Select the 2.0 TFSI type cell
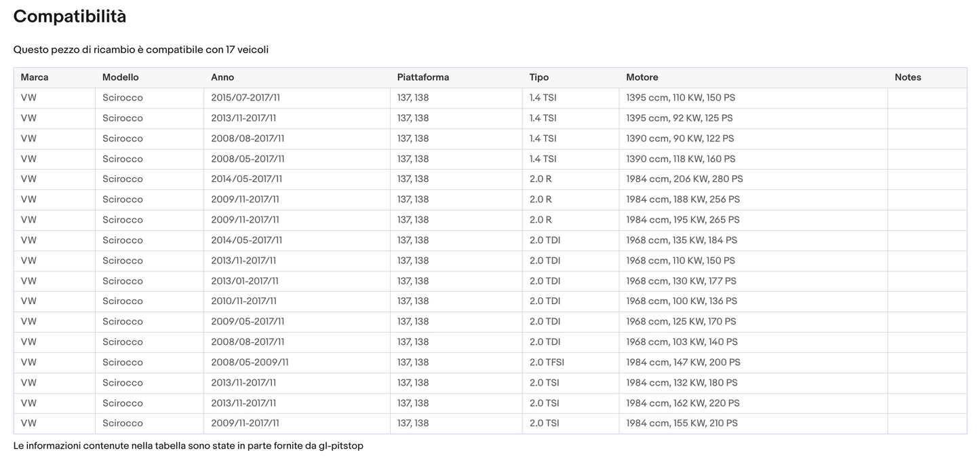The width and height of the screenshot is (980, 465). [547, 362]
